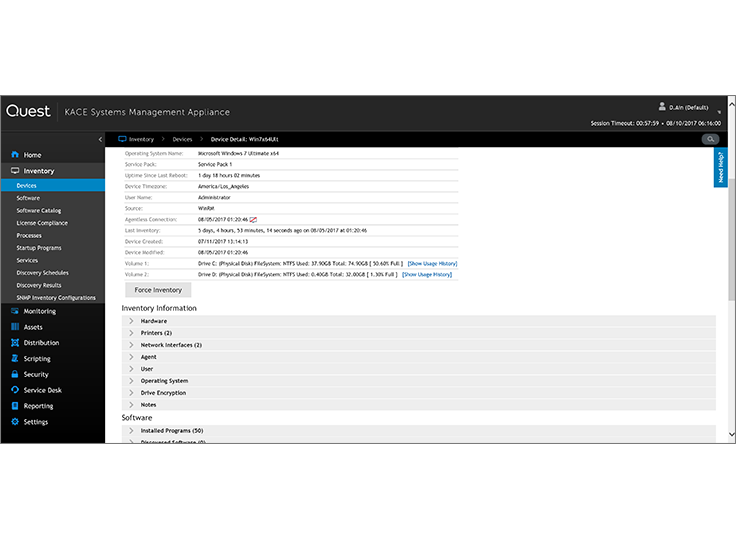Click the agentless connection status icon

click(x=253, y=219)
